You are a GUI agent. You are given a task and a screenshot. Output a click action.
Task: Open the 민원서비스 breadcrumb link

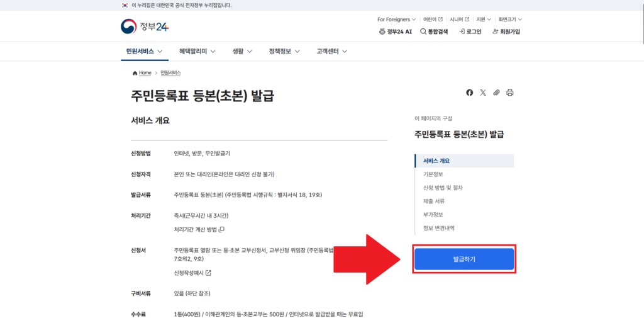tap(170, 73)
